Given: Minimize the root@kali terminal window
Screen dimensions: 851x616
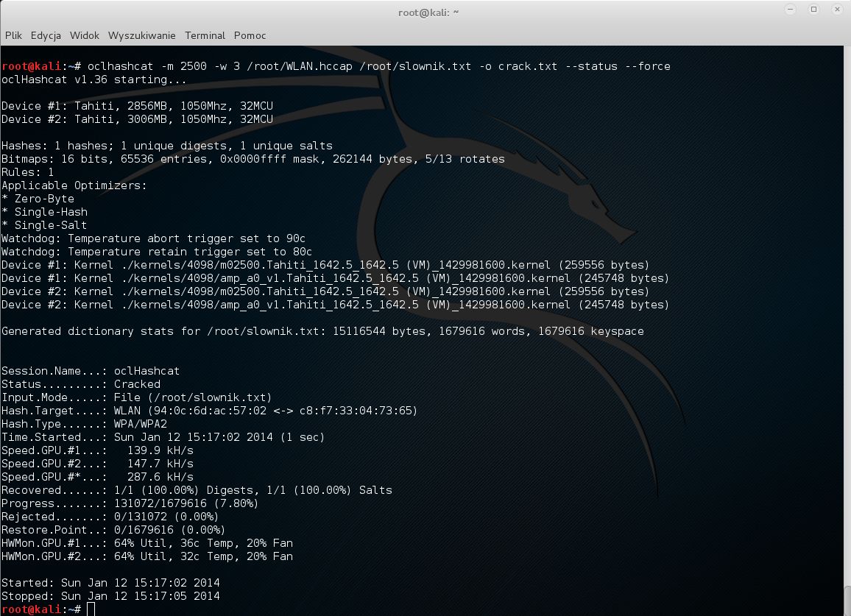Looking at the screenshot, I should coord(790,10).
